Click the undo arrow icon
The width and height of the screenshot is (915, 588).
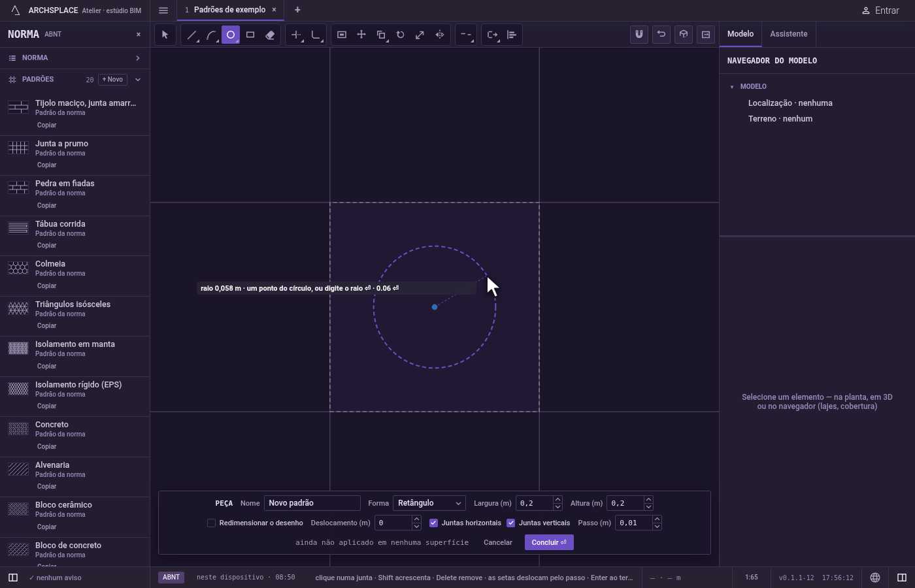point(661,34)
